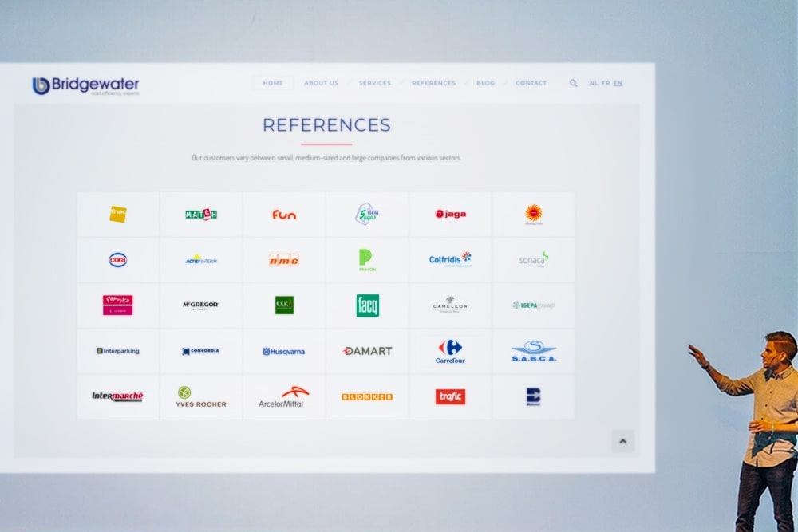
Task: Click the Carrefour logo tile
Action: tap(450, 351)
